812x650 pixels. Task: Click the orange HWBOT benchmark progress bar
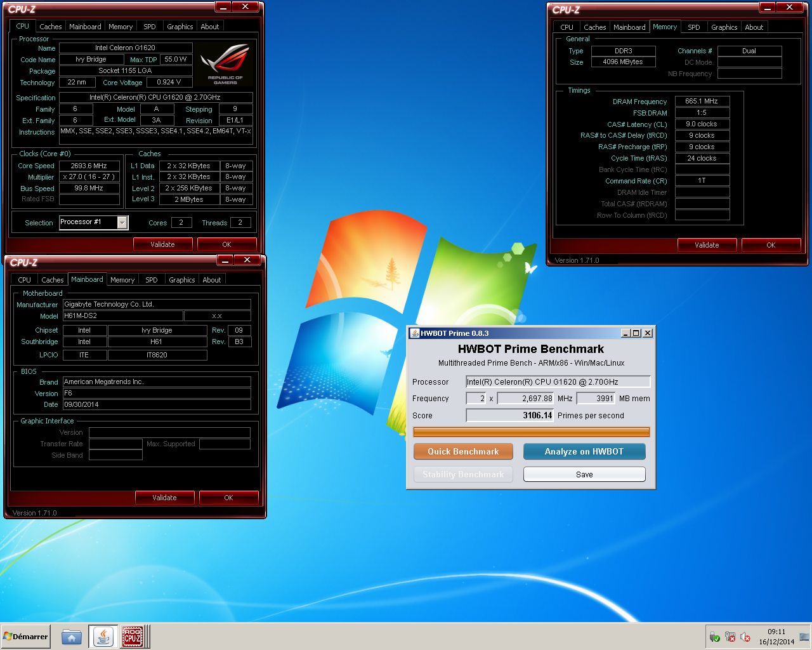[x=532, y=432]
